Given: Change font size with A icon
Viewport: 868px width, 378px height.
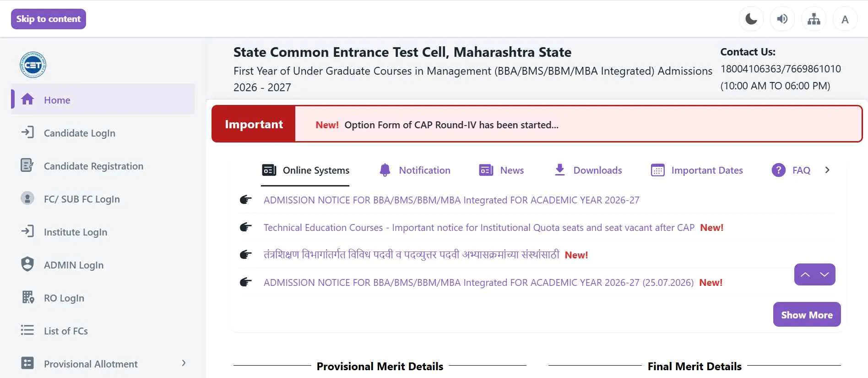Looking at the screenshot, I should click(x=845, y=19).
